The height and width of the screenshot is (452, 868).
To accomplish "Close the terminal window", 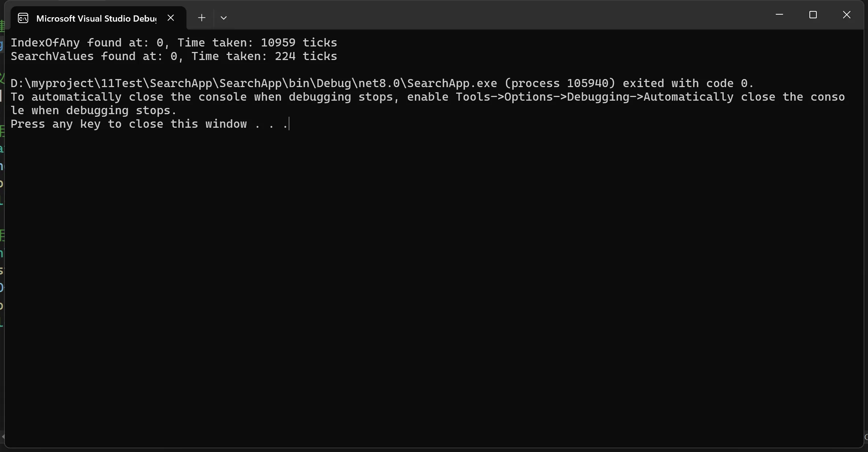I will (847, 15).
